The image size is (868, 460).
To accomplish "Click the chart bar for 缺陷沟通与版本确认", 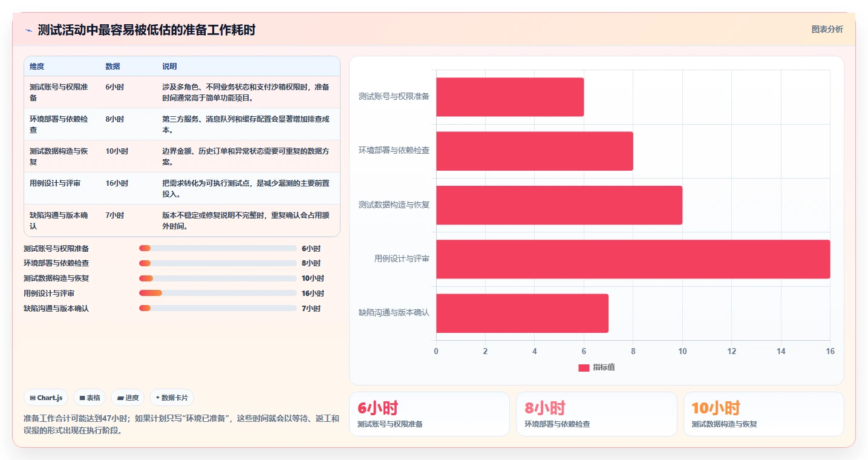I will [522, 313].
